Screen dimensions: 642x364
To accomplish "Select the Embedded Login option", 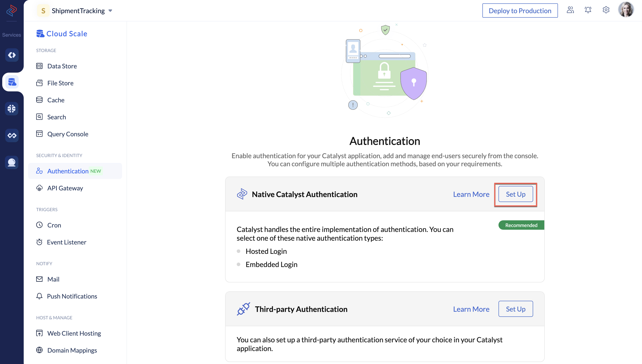I will 271,264.
